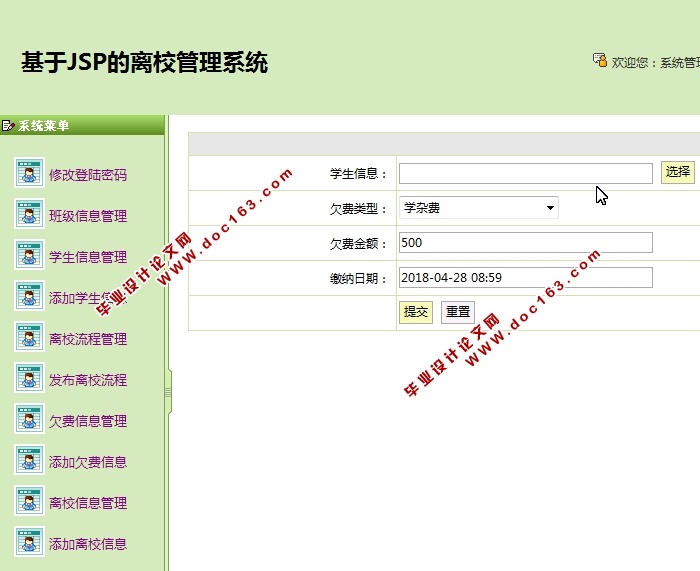Collapse sidebar using the splitter handle

coord(168,392)
